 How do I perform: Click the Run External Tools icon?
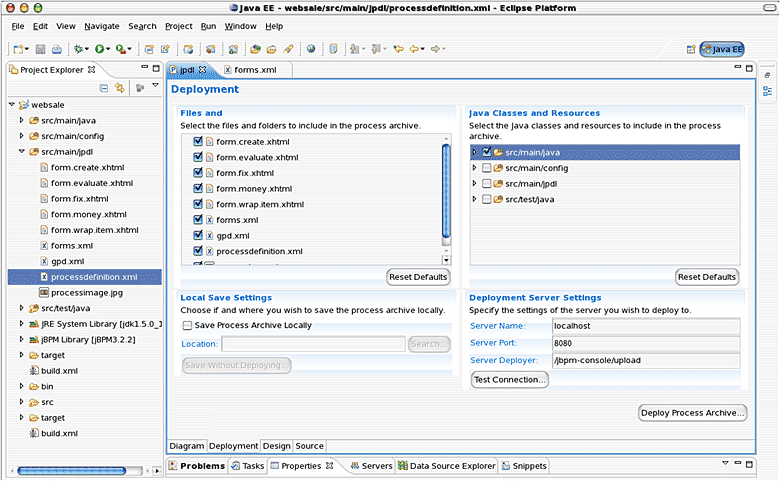pos(121,49)
